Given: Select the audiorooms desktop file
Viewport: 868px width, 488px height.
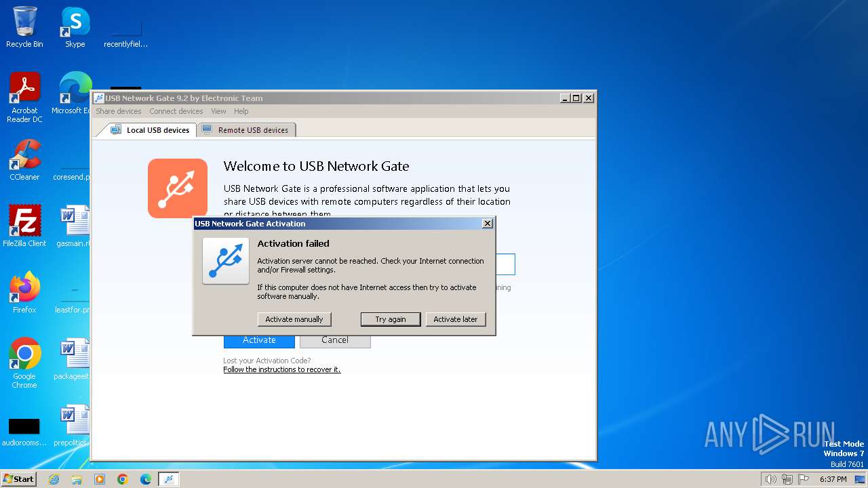Looking at the screenshot, I should click(x=24, y=432).
